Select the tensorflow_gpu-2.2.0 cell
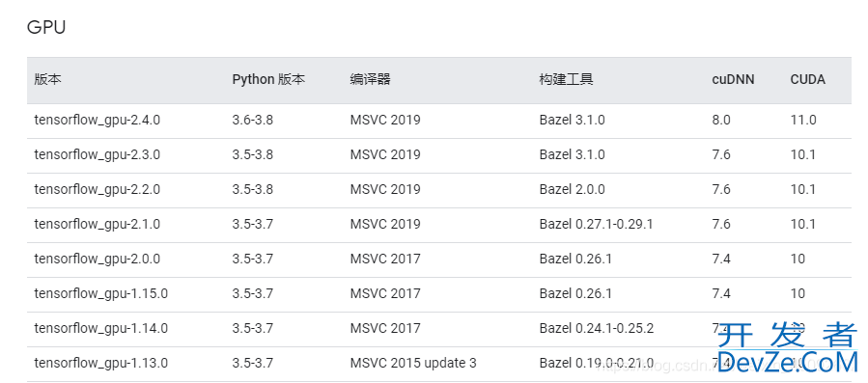 (x=98, y=190)
